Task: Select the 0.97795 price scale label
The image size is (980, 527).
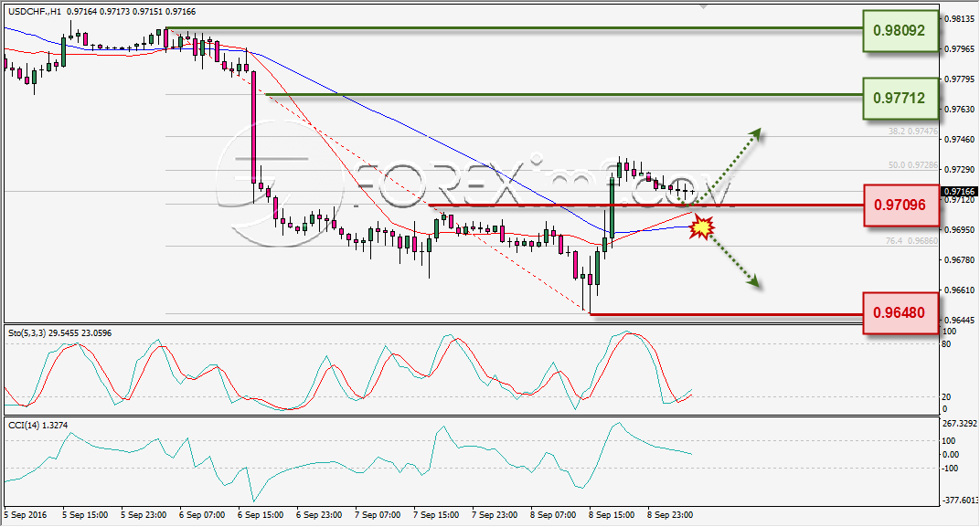Action: point(960,79)
